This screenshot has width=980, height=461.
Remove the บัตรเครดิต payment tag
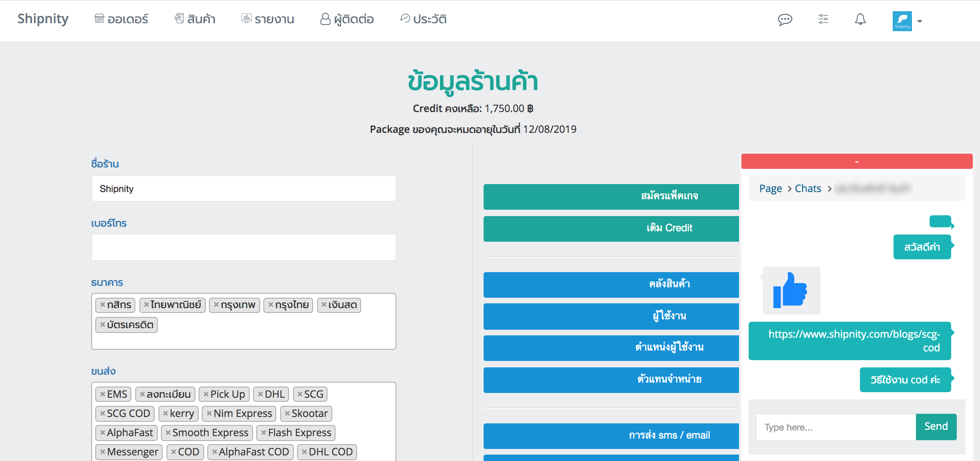coord(102,325)
